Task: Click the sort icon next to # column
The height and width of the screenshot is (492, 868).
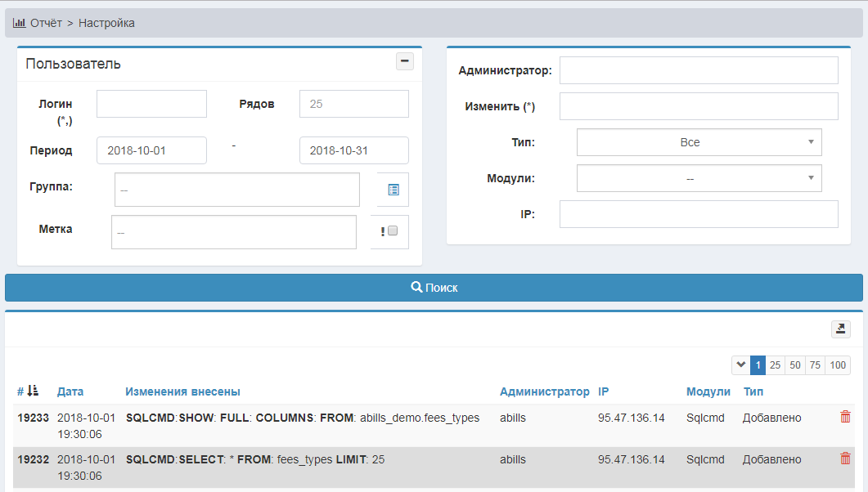Action: 33,391
